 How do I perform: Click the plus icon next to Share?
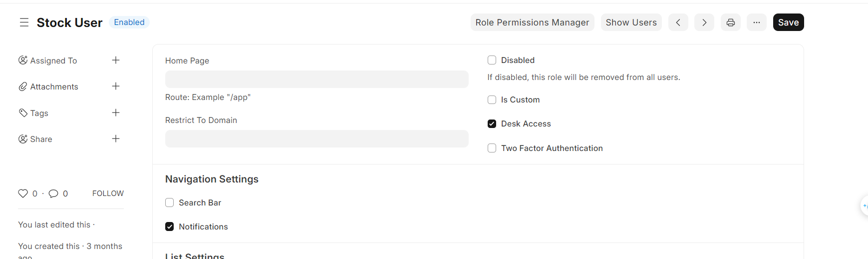coord(116,139)
